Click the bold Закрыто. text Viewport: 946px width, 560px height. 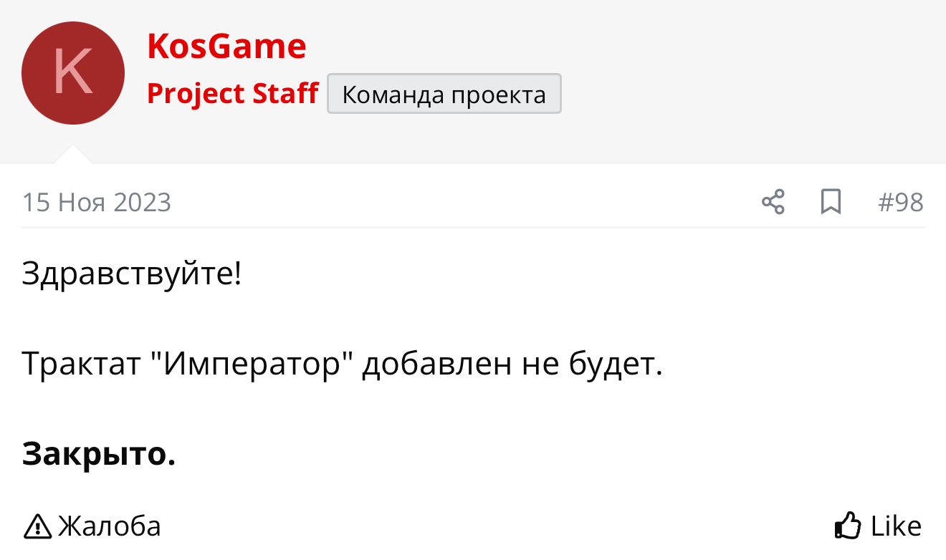(99, 454)
